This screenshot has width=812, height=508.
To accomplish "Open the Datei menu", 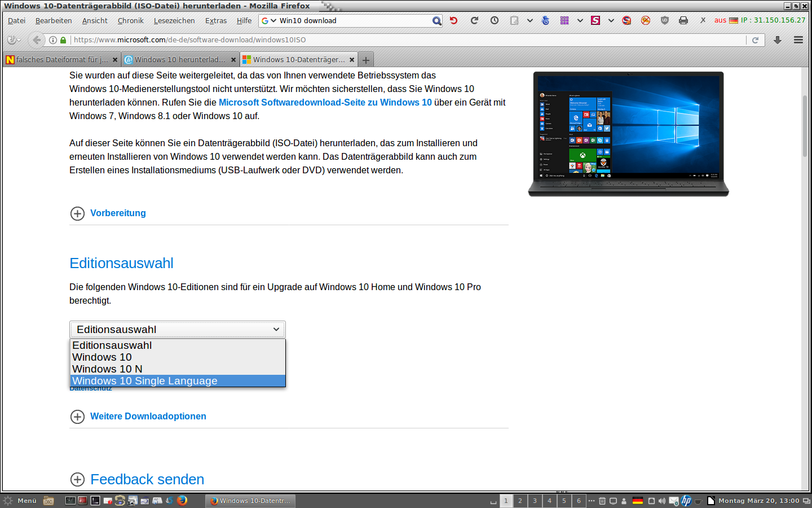I will click(x=16, y=21).
